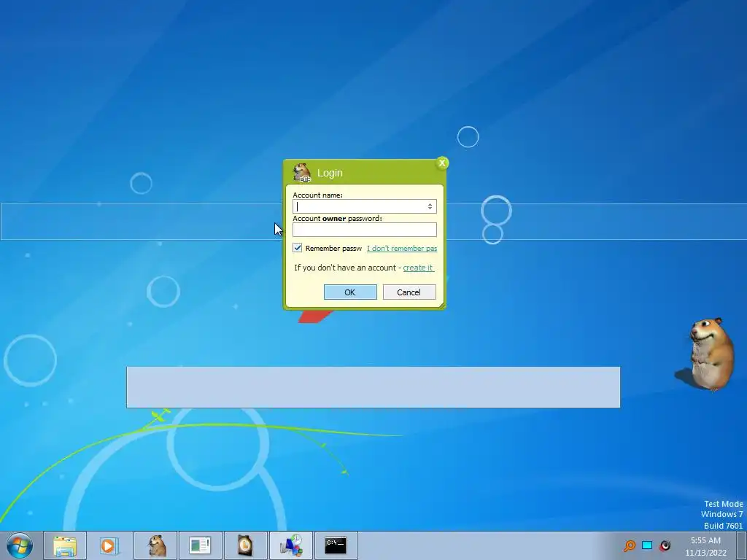Screen dimensions: 747x560
Task: Open the clock showing 5:55 AM
Action: tap(705, 546)
